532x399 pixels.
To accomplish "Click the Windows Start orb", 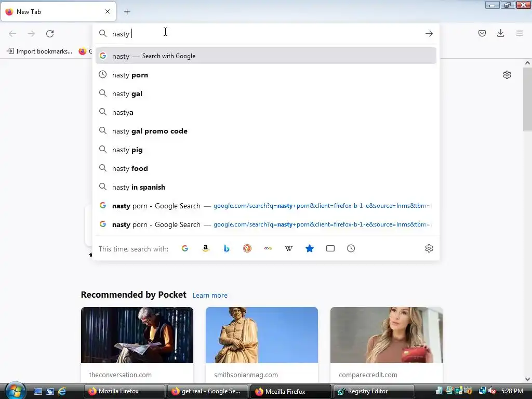I will click(15, 391).
